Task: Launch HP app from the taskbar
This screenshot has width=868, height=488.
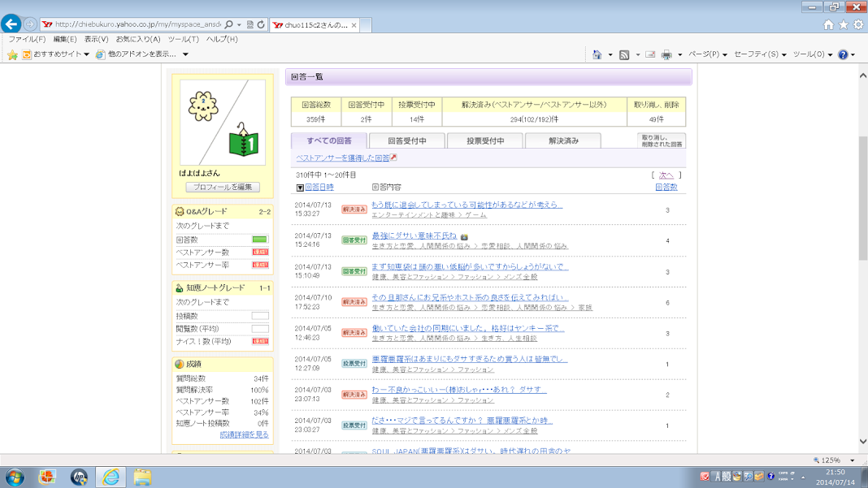Action: [x=79, y=477]
